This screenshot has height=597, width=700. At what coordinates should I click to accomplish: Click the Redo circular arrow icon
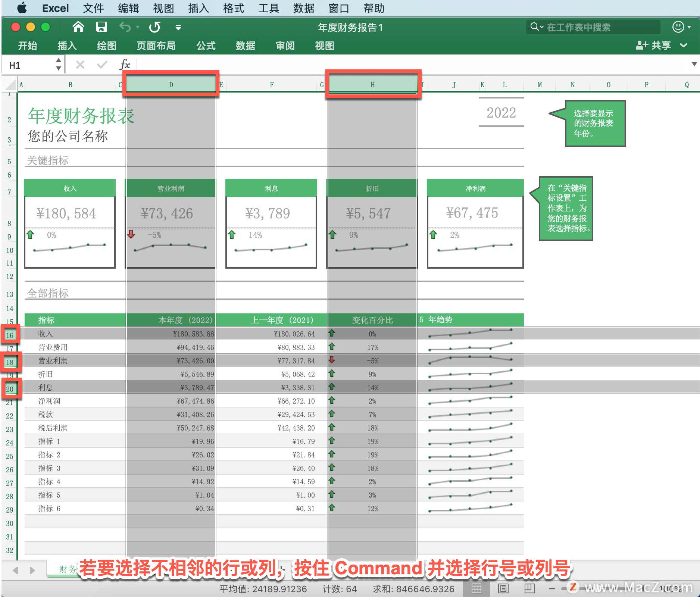click(155, 27)
